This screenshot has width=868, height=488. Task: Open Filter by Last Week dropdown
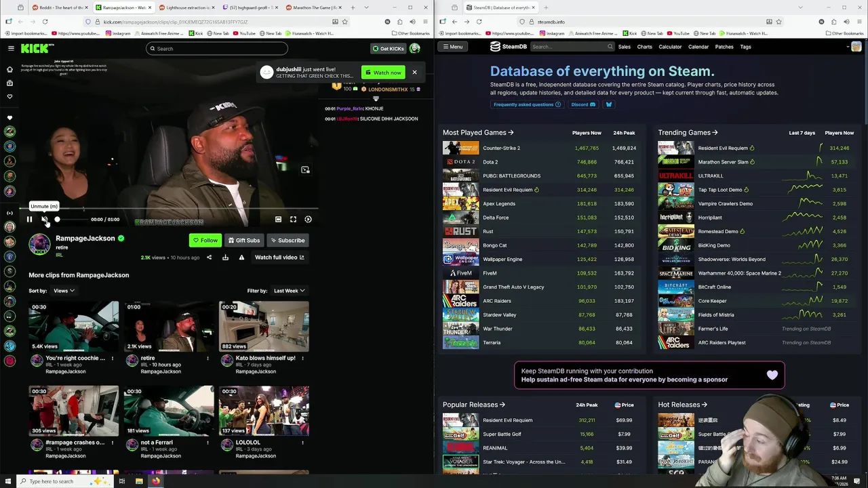click(289, 291)
